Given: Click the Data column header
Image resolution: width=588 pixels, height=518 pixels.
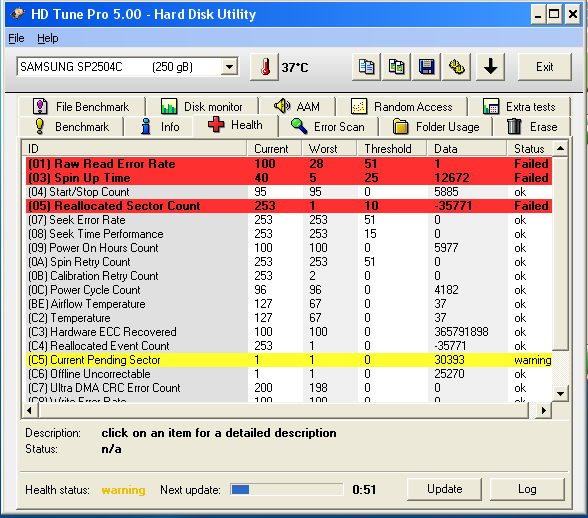Looking at the screenshot, I should pos(467,149).
